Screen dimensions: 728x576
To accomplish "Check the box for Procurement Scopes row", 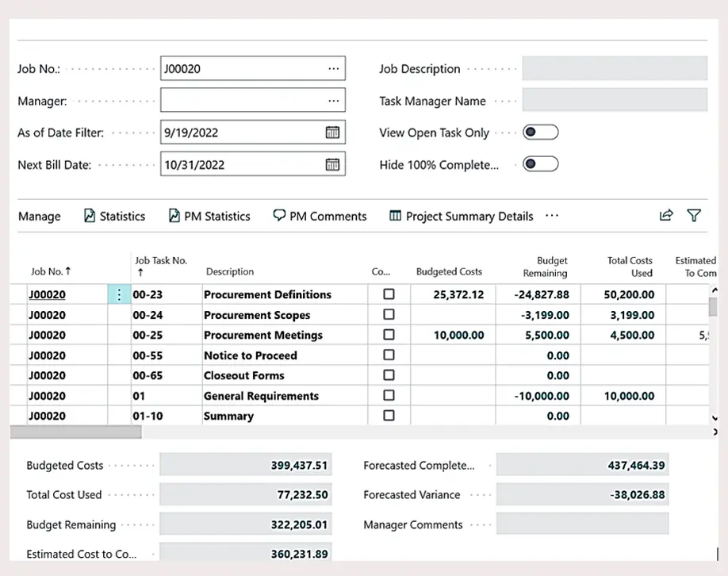I will point(389,314).
